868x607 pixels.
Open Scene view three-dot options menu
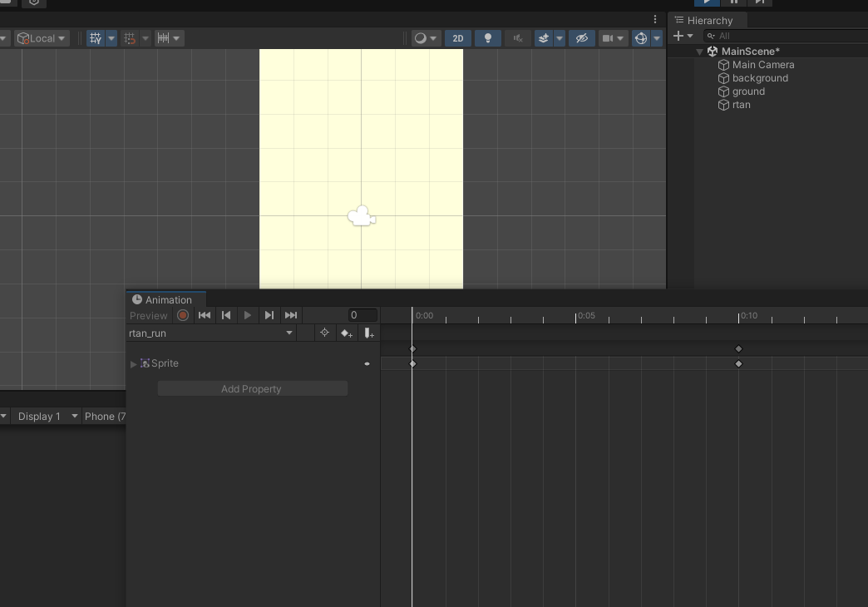655,19
